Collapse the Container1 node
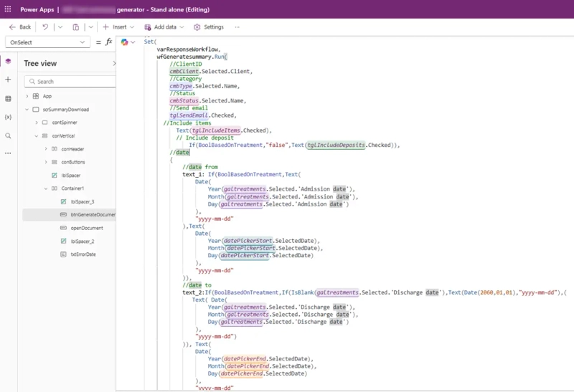 tap(46, 188)
